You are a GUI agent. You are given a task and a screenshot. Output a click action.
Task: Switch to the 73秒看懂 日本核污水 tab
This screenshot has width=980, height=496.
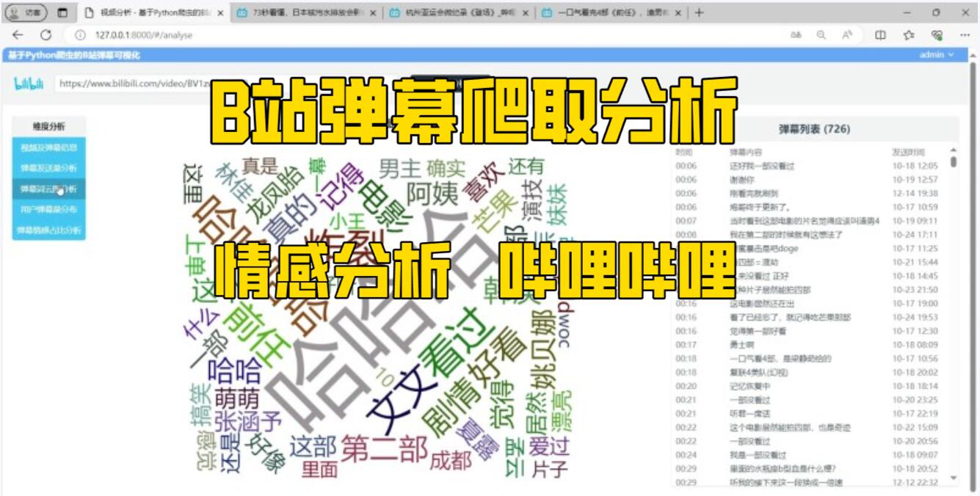pyautogui.click(x=307, y=12)
